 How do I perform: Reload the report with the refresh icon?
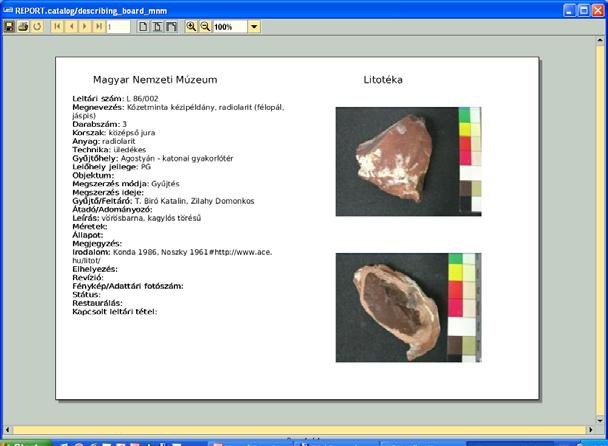tap(37, 27)
